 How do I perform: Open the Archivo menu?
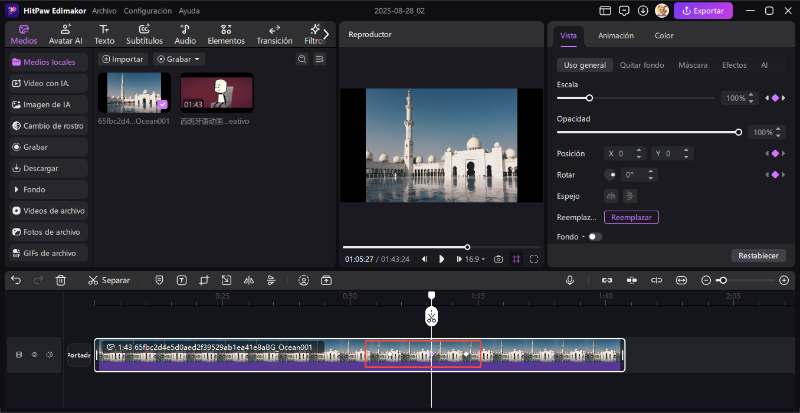pyautogui.click(x=103, y=10)
